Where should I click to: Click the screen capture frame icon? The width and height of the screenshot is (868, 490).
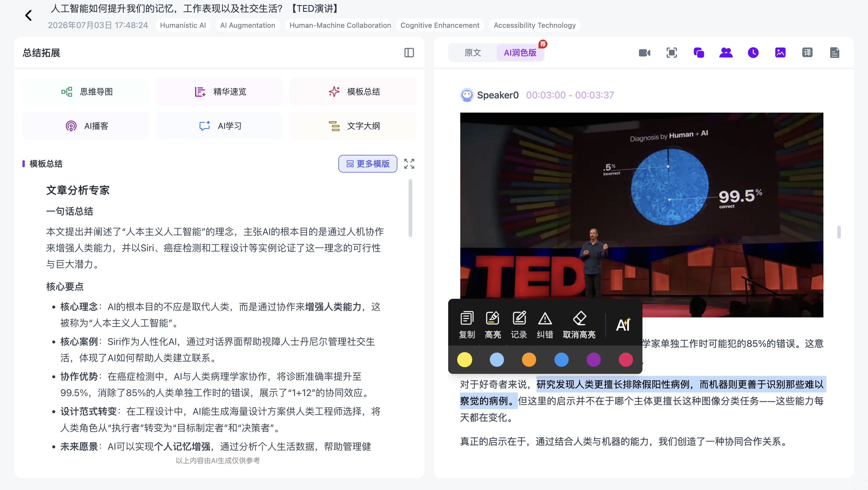(672, 53)
